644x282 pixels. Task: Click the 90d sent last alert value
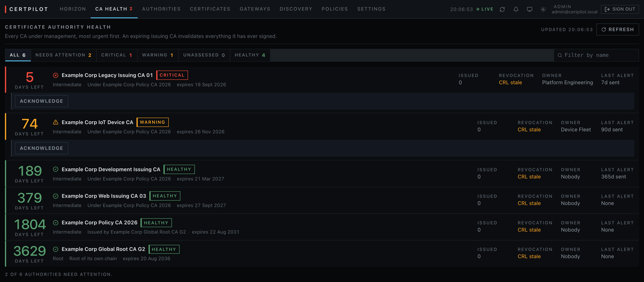pyautogui.click(x=612, y=130)
